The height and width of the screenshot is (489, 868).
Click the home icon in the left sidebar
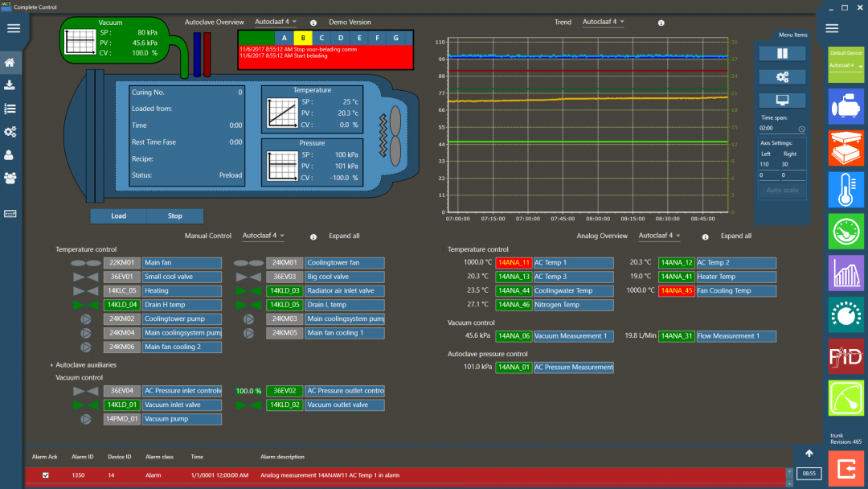tap(12, 62)
